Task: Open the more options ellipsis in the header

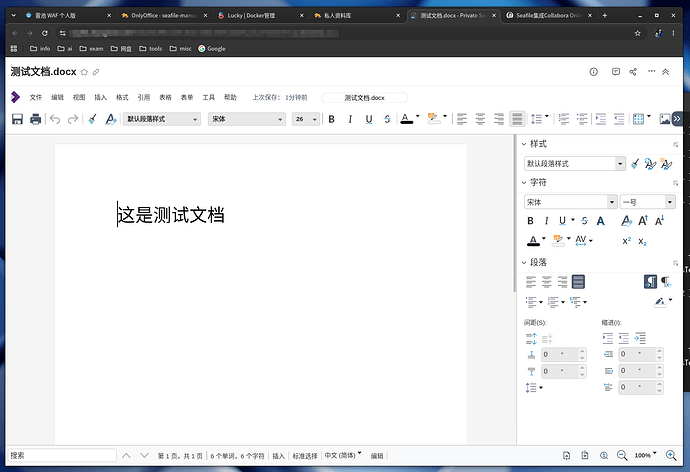Action: coord(651,71)
